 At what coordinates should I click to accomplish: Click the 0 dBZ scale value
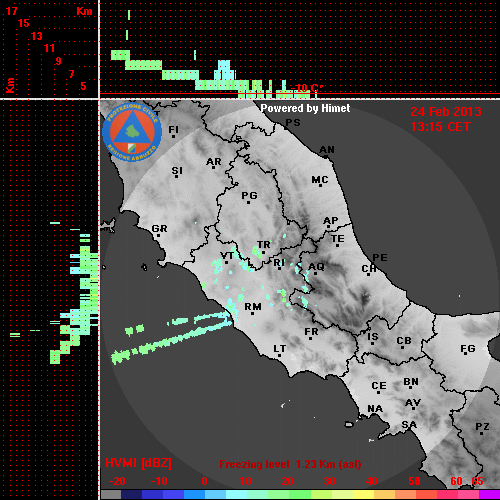pyautogui.click(x=204, y=481)
